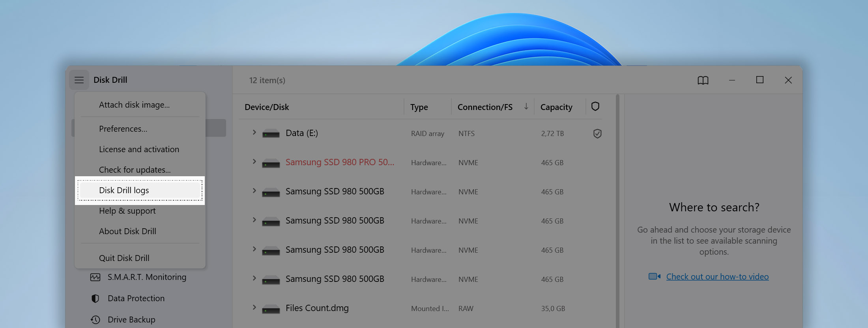The width and height of the screenshot is (868, 328).
Task: Open Disk Drill logs menu item
Action: 140,190
